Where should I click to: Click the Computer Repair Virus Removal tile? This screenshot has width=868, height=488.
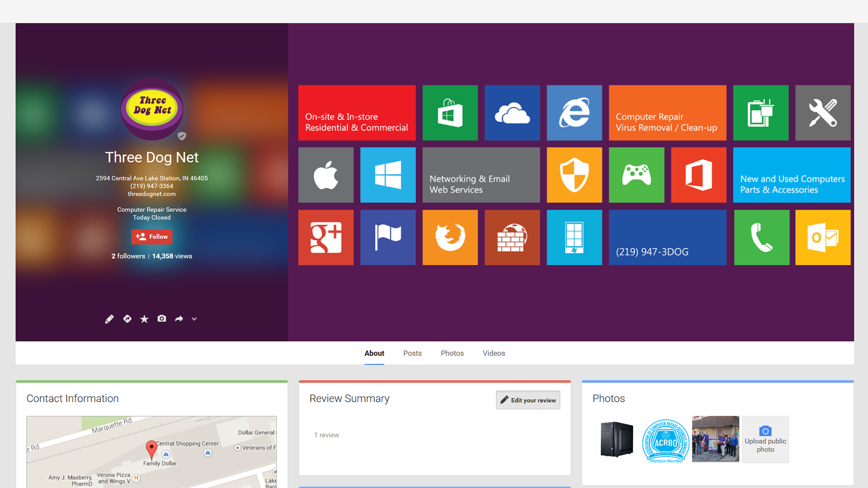pyautogui.click(x=668, y=113)
